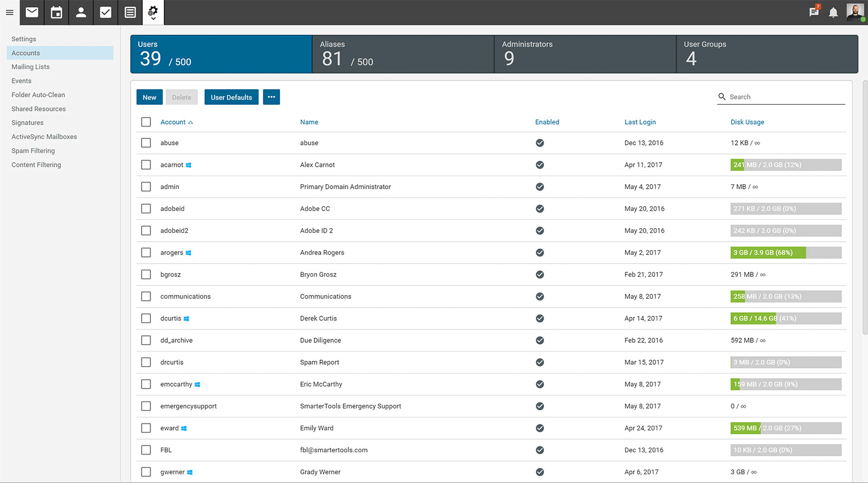Open the Tasks checkmark icon

pyautogui.click(x=105, y=12)
